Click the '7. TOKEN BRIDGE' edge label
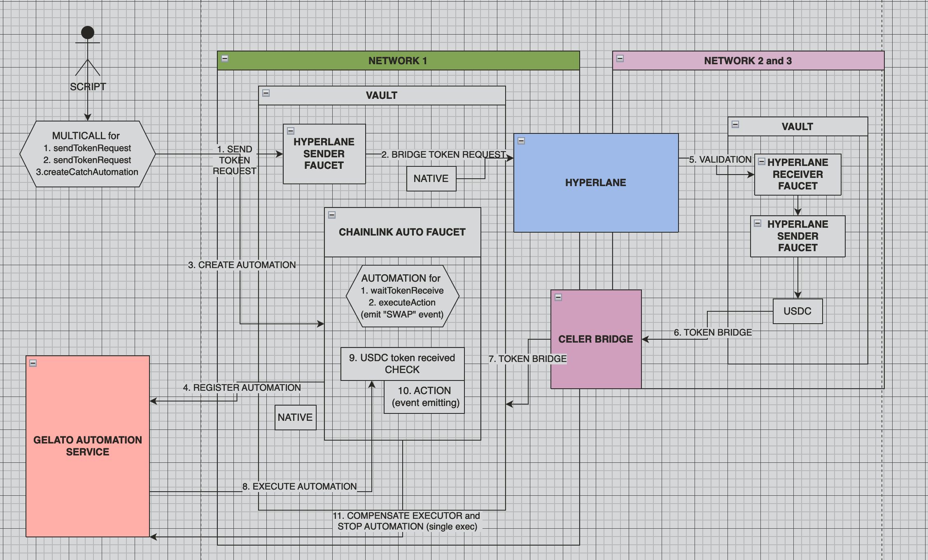 527,359
